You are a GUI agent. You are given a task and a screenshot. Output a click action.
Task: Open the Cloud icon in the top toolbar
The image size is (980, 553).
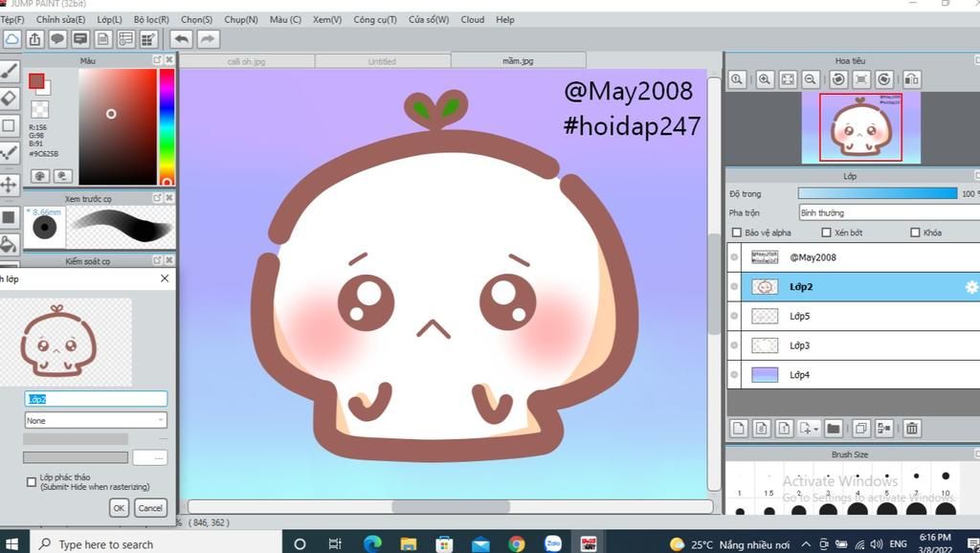[11, 39]
